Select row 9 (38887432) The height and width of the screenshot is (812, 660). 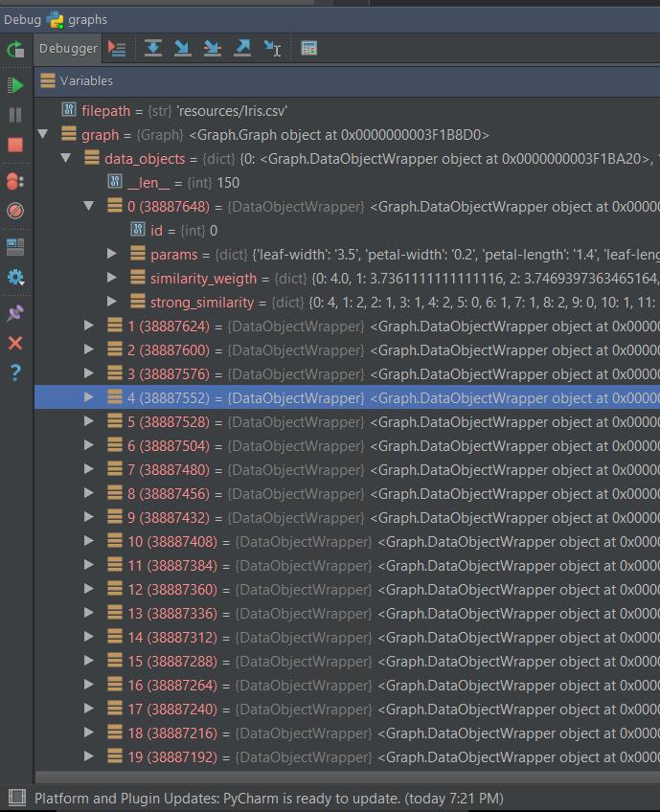pyautogui.click(x=347, y=517)
